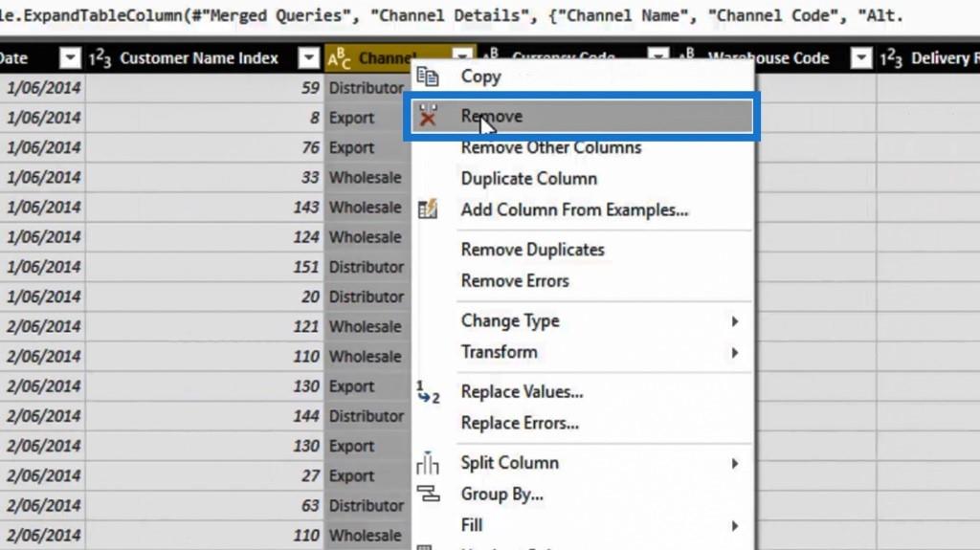
Task: Open the Warehouse Code filter dropdown
Action: 861,58
